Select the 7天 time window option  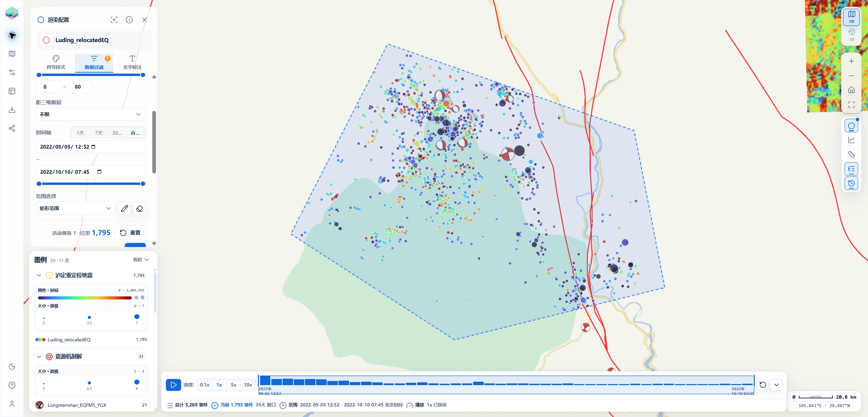pyautogui.click(x=99, y=133)
